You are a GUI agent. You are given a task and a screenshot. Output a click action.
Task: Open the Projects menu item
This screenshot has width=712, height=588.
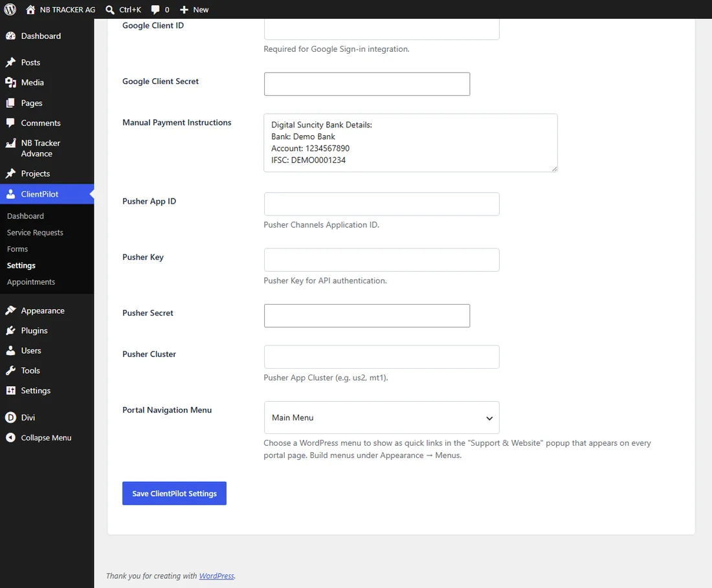click(x=47, y=173)
